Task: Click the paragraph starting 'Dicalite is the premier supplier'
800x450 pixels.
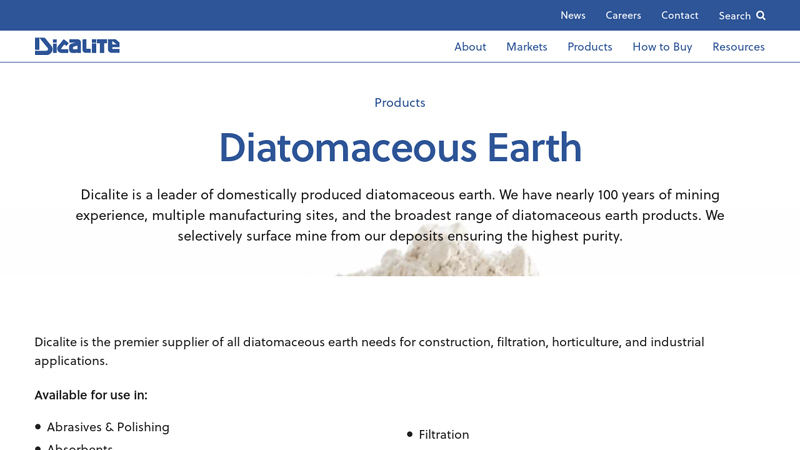Action: tap(369, 351)
